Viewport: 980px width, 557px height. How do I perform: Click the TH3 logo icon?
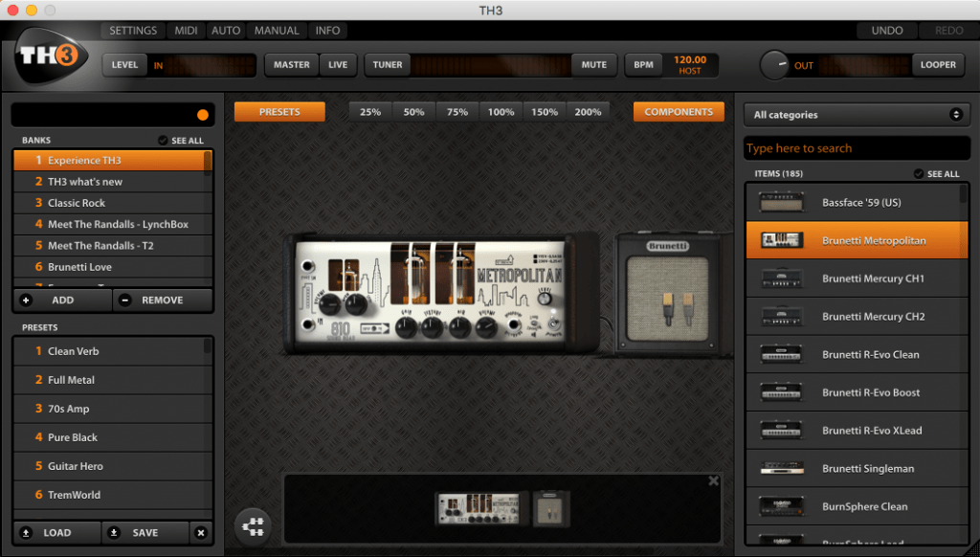point(51,56)
